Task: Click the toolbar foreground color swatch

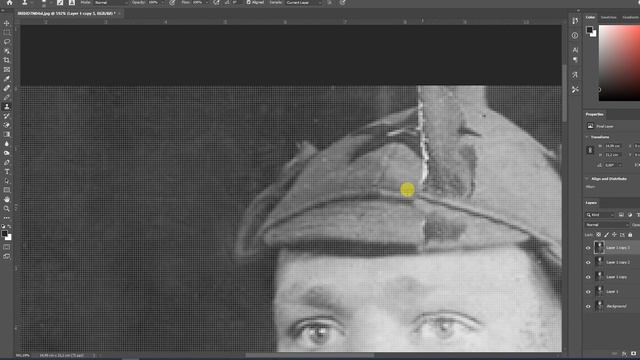Action: click(4, 233)
